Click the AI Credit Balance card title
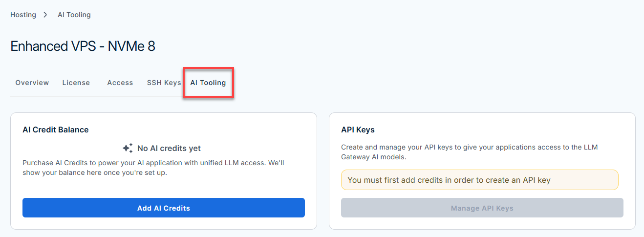 pyautogui.click(x=56, y=129)
